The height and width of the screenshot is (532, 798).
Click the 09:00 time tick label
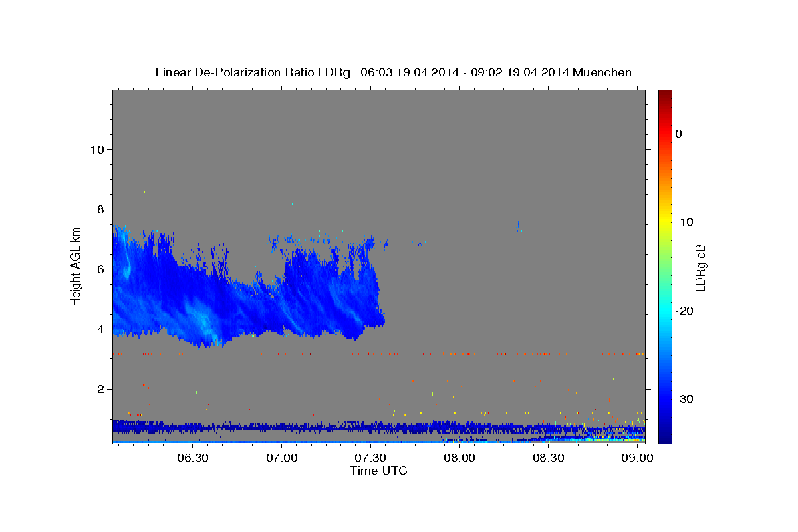click(637, 458)
